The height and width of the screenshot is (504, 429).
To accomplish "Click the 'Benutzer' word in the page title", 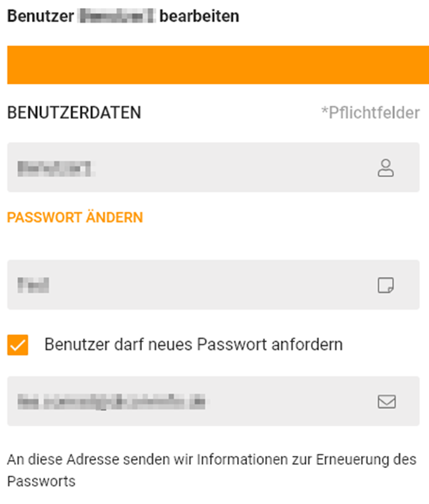I will 39,16.
